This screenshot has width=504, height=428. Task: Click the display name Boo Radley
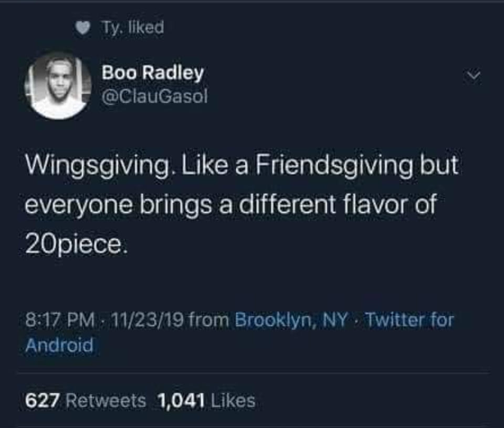point(152,73)
